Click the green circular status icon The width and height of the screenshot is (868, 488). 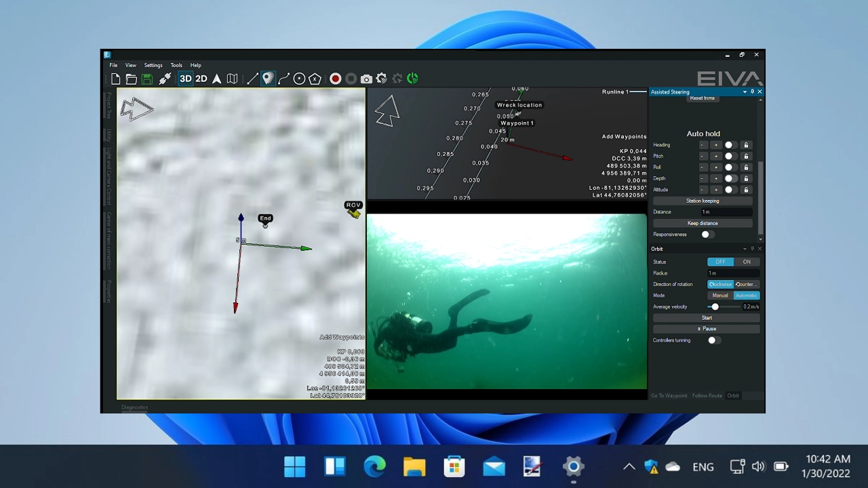[412, 79]
